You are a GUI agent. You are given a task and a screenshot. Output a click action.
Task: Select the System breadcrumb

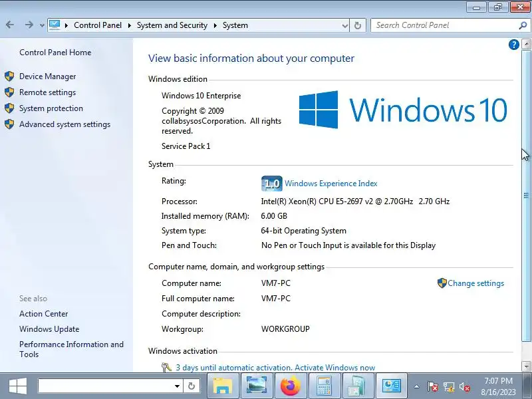pos(235,25)
